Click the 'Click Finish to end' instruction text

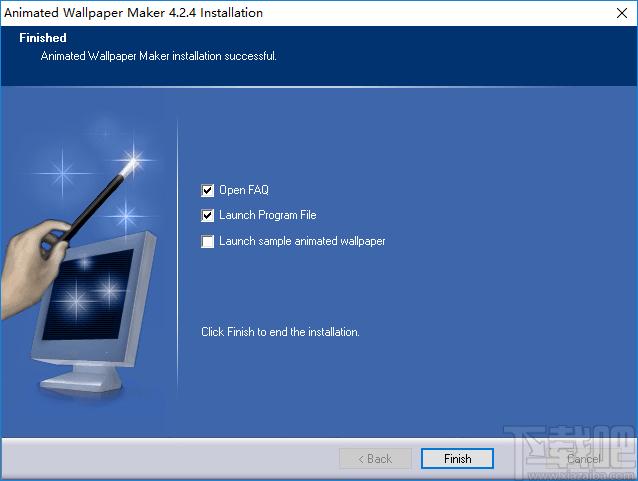coord(280,331)
